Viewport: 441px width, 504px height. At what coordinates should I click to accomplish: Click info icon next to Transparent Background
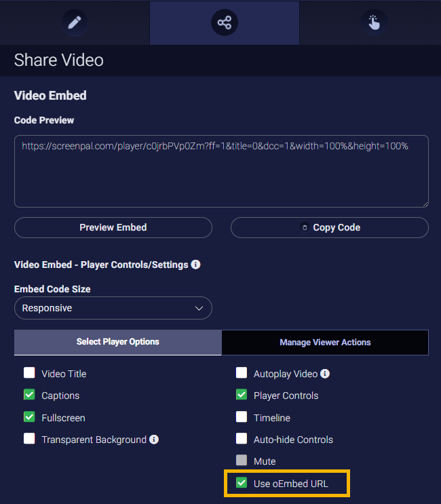click(154, 440)
